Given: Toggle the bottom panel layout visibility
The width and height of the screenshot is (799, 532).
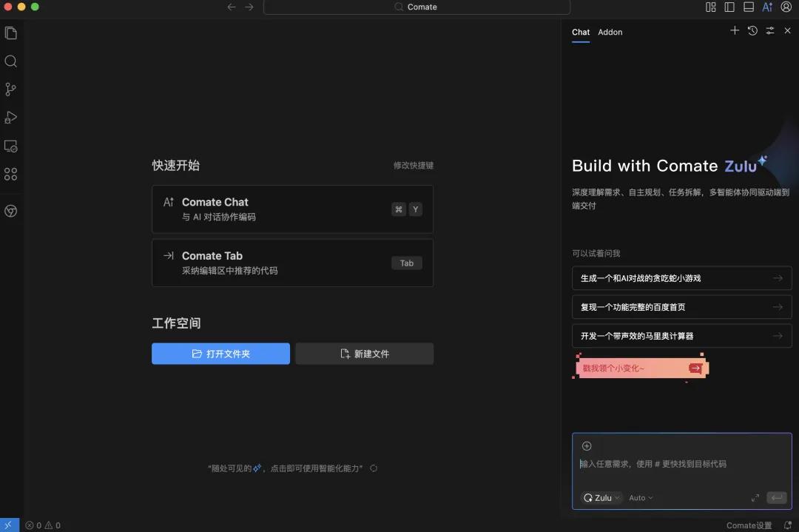Looking at the screenshot, I should click(748, 7).
